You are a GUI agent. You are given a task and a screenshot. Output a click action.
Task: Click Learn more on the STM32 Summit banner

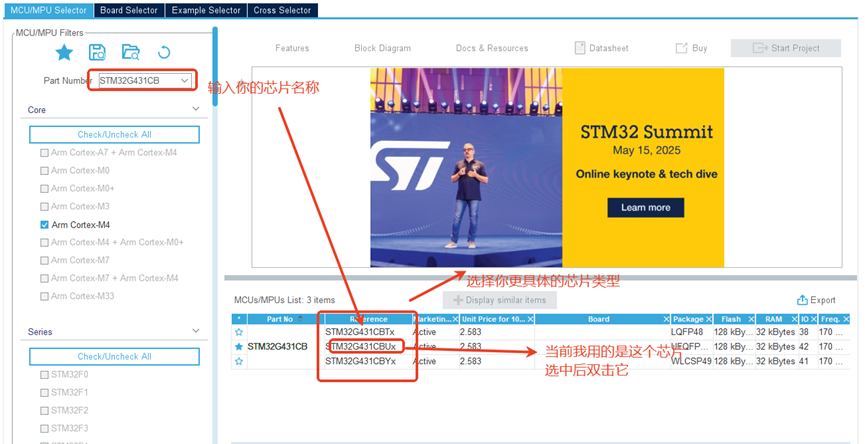pyautogui.click(x=645, y=207)
